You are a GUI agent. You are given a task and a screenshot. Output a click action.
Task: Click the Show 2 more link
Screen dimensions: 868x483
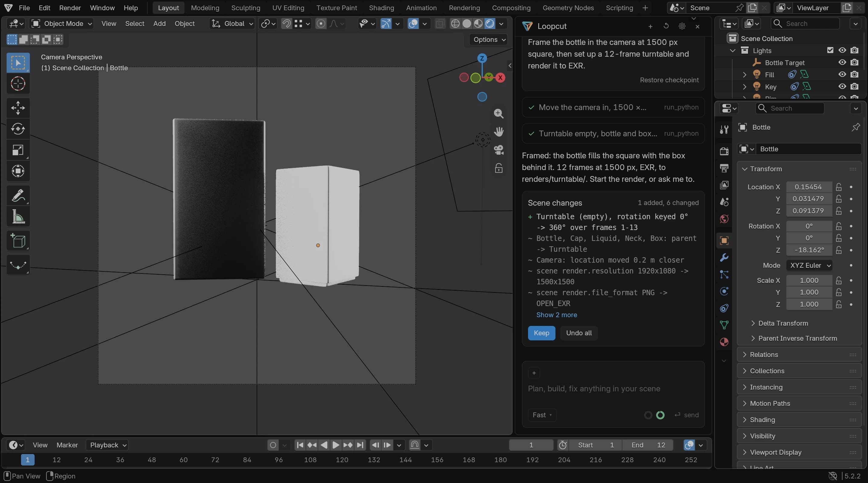pos(556,315)
